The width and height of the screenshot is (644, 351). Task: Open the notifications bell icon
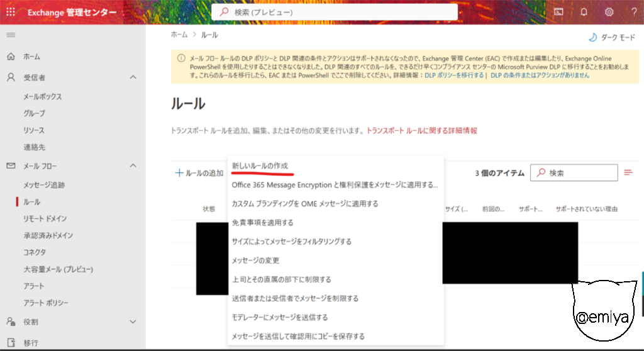pyautogui.click(x=584, y=12)
